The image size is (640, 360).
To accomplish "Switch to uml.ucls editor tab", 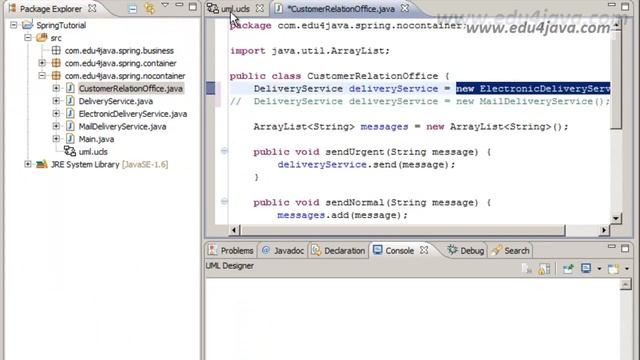I will pos(235,9).
